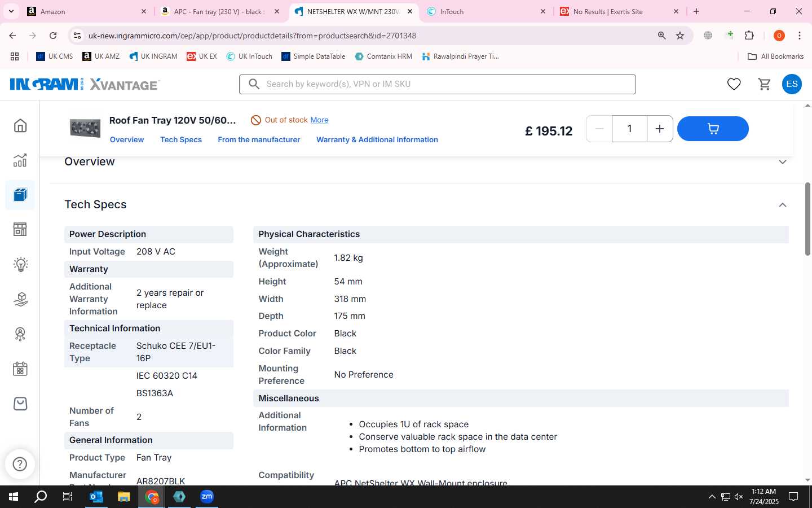Click the quantity input field
This screenshot has height=508, width=812.
629,129
